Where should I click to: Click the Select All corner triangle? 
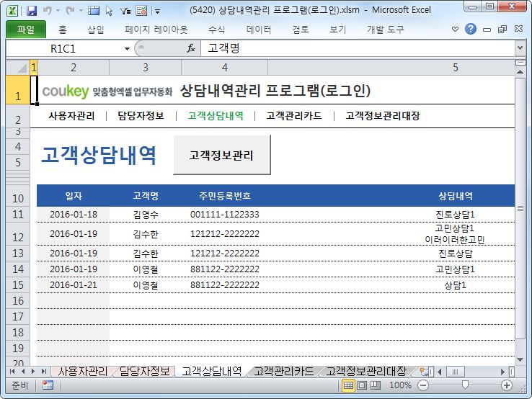[x=18, y=68]
